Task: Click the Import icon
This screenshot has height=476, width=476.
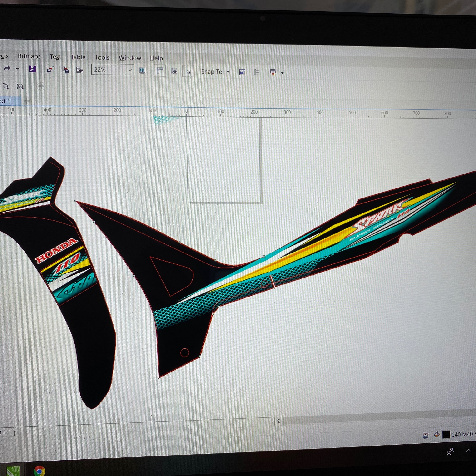Action: 50,70
